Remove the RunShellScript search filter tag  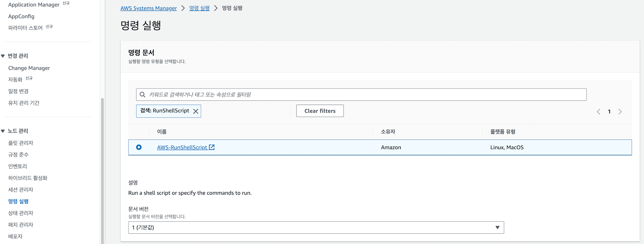pyautogui.click(x=196, y=111)
